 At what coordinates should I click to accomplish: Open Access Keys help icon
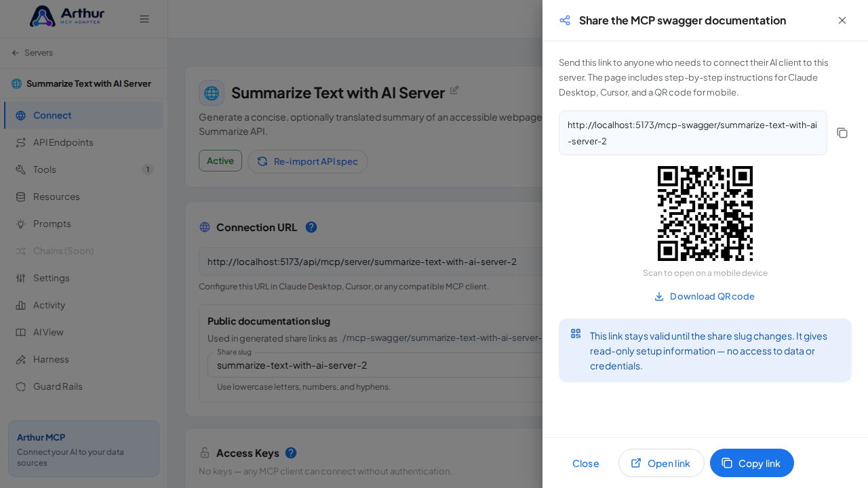coord(291,453)
